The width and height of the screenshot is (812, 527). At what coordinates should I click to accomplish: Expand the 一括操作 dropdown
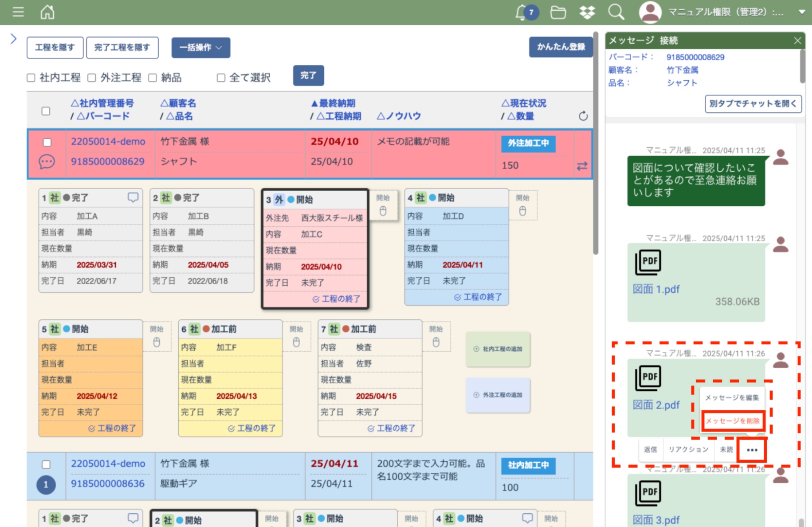[200, 47]
